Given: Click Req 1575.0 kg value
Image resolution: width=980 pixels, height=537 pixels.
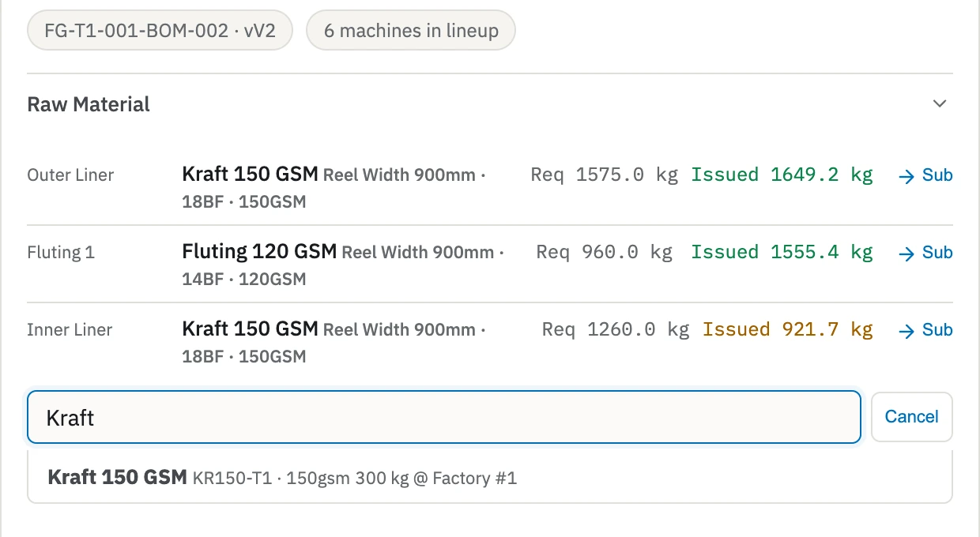Looking at the screenshot, I should click(x=605, y=175).
